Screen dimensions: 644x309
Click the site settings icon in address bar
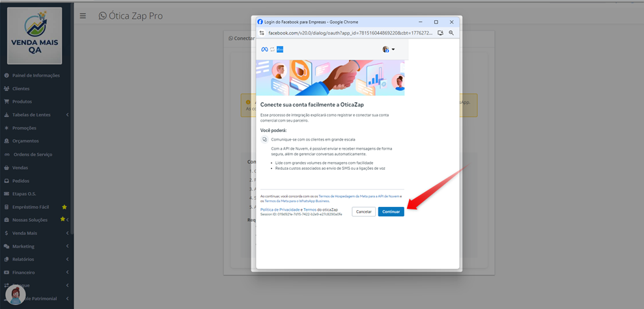[x=262, y=33]
